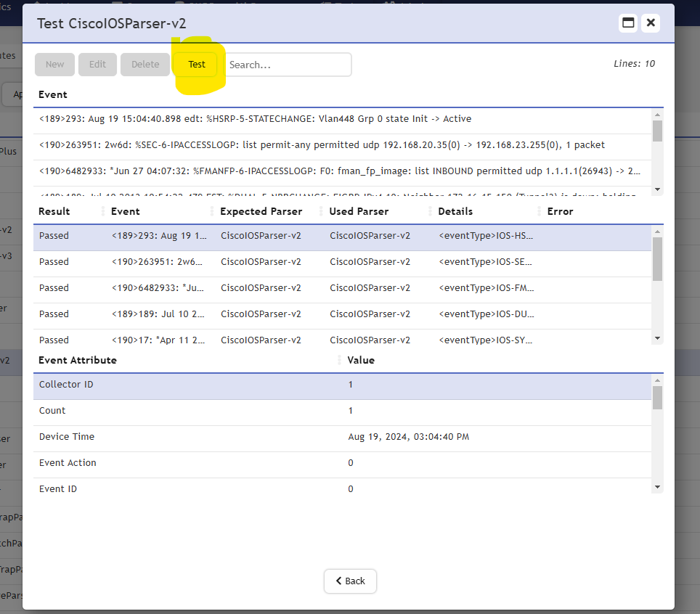Viewport: 700px width, 614px height.
Task: Select the Device Time attribute row
Action: 341,437
